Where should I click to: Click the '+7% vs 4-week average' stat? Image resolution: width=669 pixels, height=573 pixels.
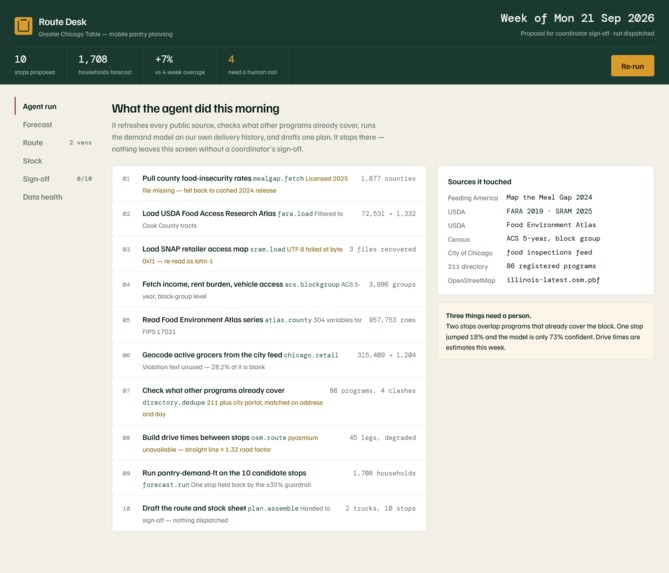pos(180,65)
